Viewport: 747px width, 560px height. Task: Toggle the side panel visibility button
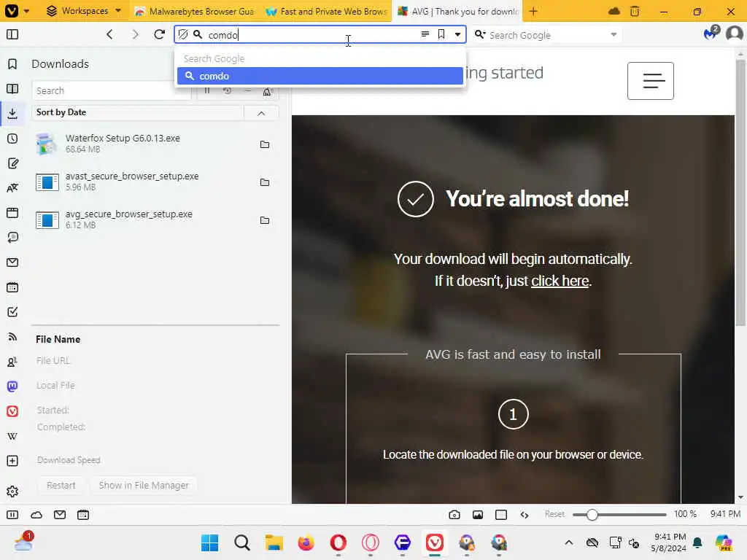(12, 34)
